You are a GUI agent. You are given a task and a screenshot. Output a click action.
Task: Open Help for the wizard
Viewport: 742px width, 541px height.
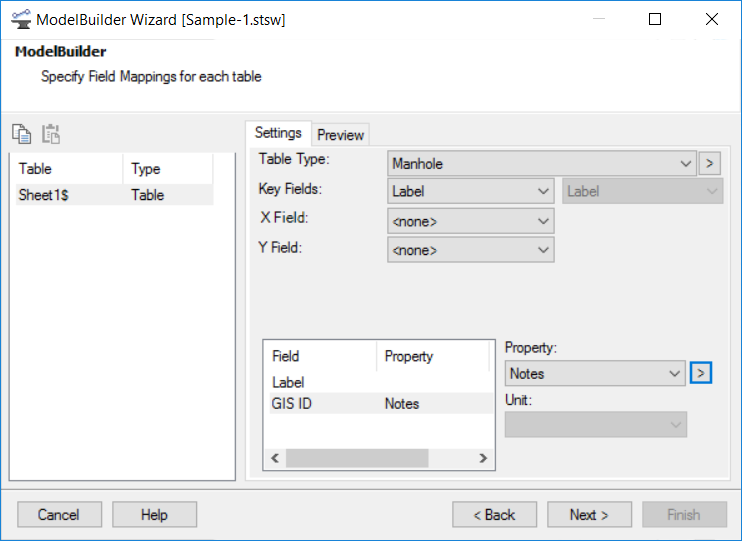[154, 514]
